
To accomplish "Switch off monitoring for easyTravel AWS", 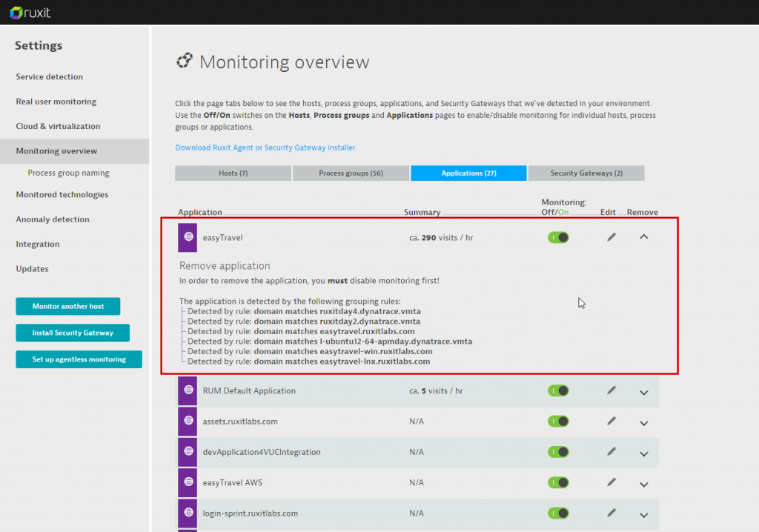I will coord(558,482).
